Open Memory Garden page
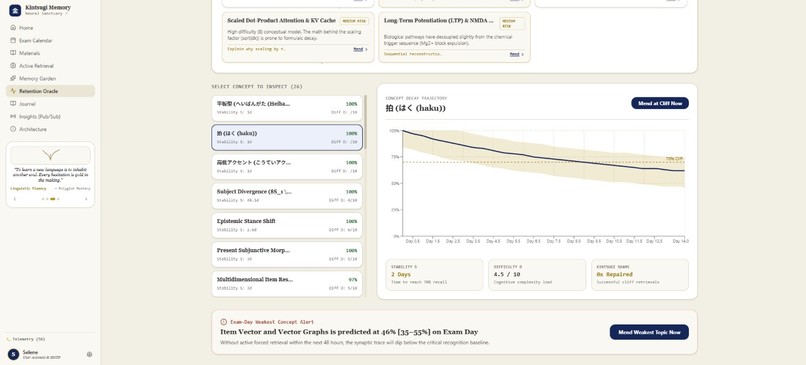806x365 pixels. (x=50, y=78)
